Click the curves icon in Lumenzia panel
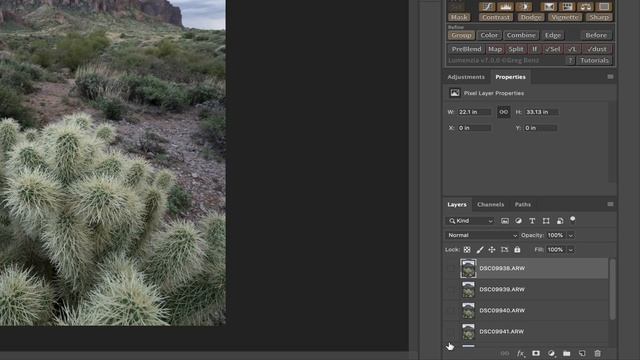The image size is (640, 360). pyautogui.click(x=487, y=7)
